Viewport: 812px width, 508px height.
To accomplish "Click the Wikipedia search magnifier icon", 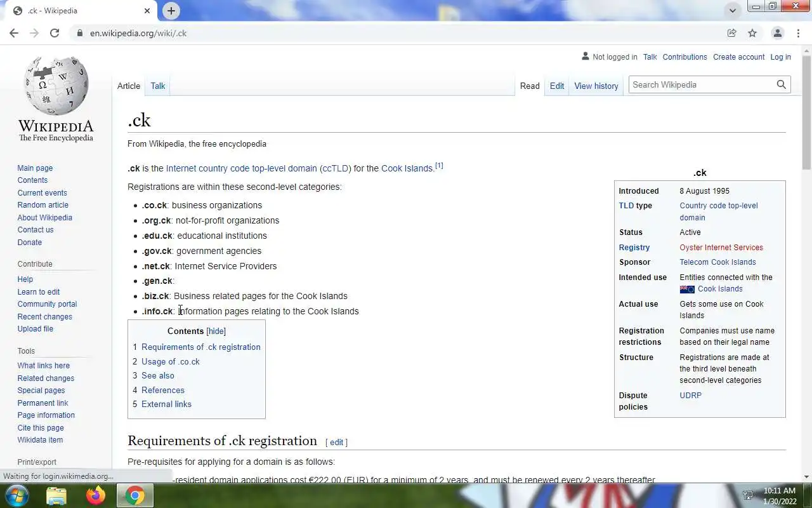I will point(782,84).
